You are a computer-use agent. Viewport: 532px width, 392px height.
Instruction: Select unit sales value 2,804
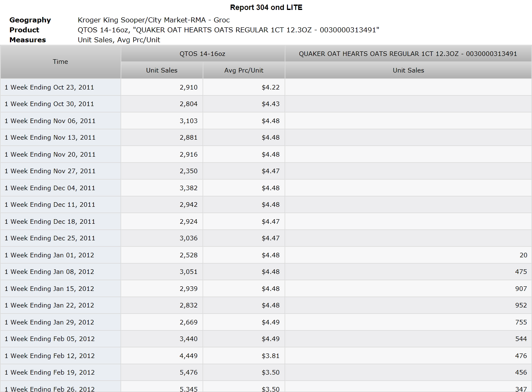pyautogui.click(x=189, y=104)
